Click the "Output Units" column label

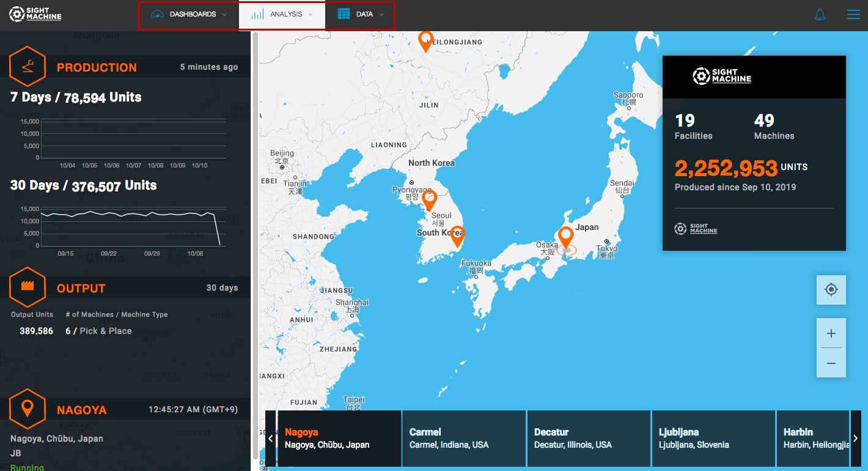coord(32,314)
